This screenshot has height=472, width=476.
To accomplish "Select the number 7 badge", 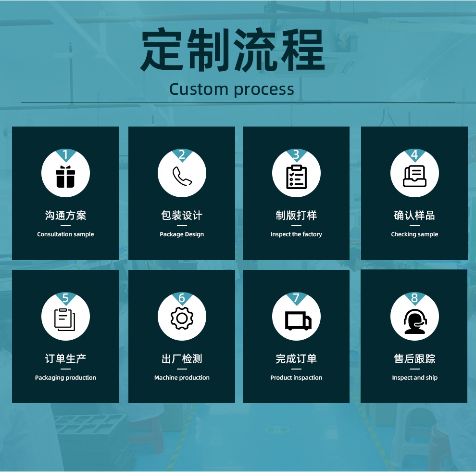I will point(296,298).
